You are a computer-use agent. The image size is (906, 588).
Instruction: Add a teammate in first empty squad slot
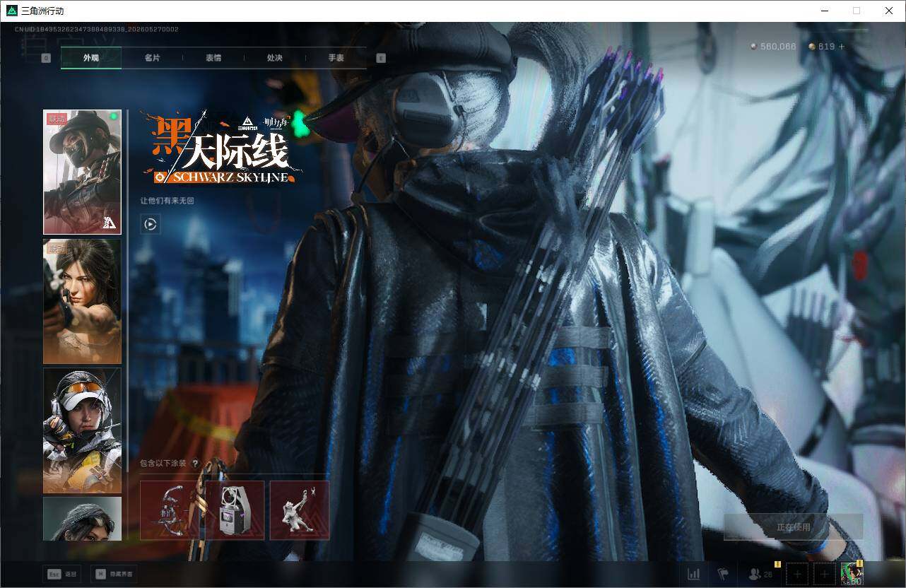point(798,574)
